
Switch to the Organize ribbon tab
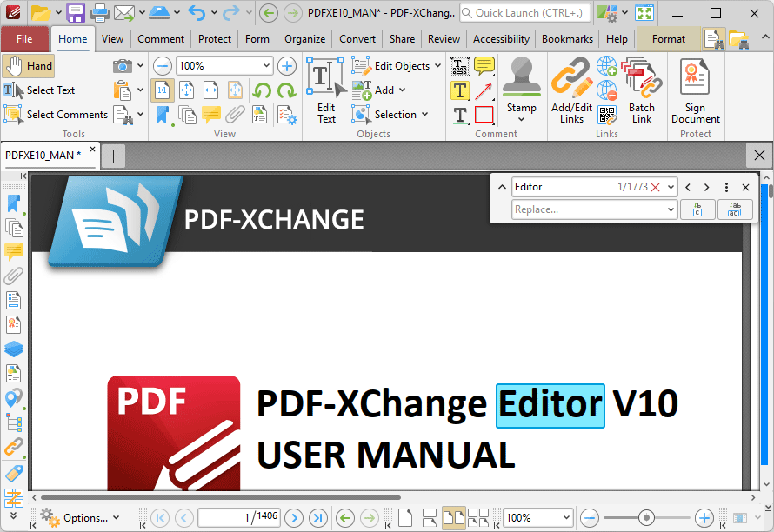click(304, 39)
